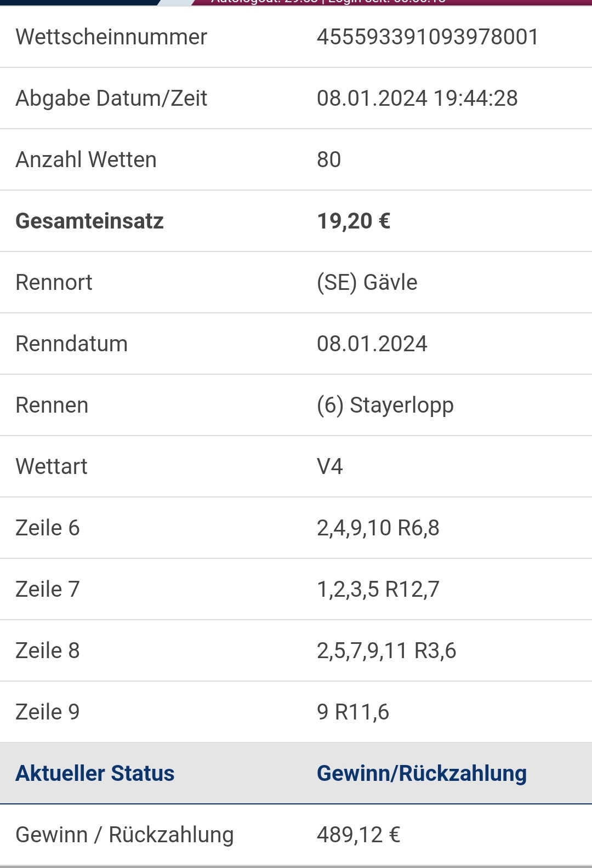
Task: Tap the Wettart value V4
Action: (x=330, y=467)
